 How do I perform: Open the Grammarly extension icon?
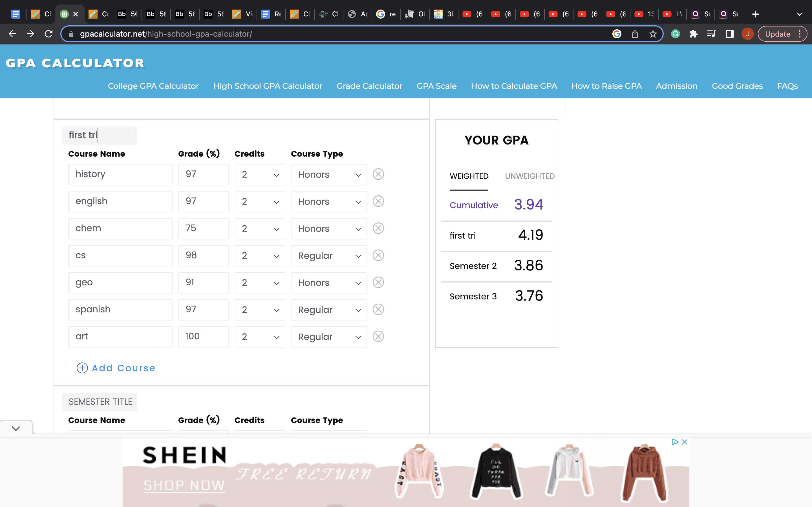click(x=676, y=34)
